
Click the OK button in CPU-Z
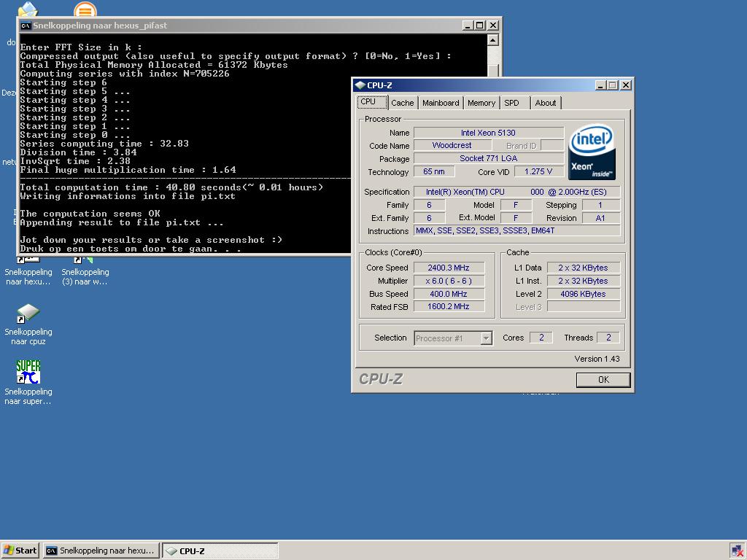pyautogui.click(x=603, y=379)
